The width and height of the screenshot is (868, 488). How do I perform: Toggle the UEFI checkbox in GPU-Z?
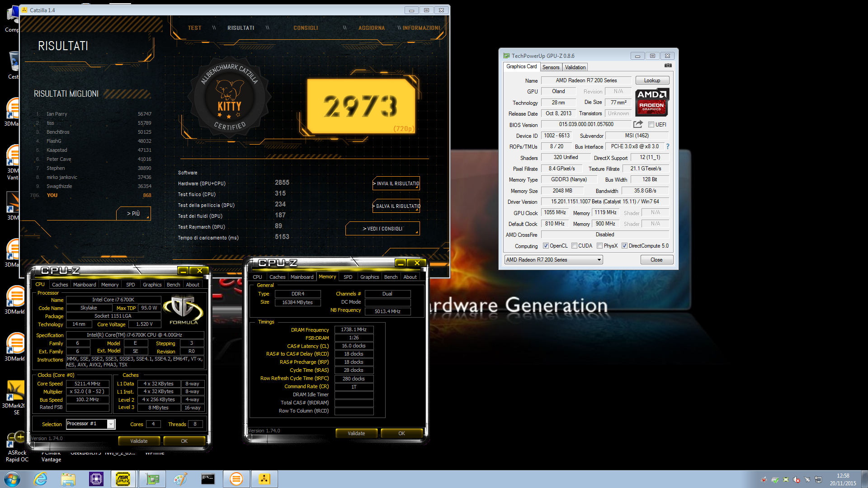651,125
